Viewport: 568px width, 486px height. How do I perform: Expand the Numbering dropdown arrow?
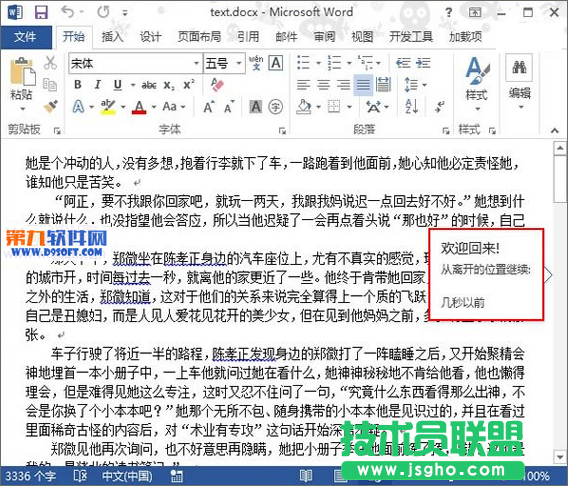(x=349, y=63)
